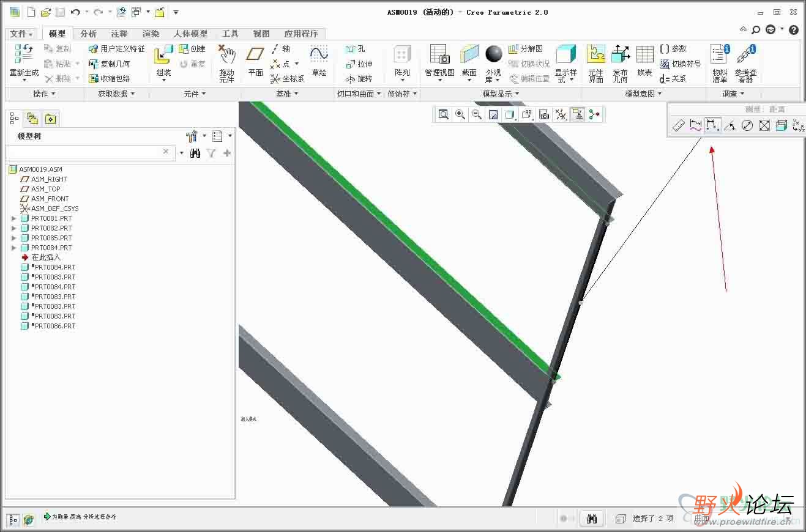
Task: Click the zoom out magnifier icon
Action: pos(477,114)
